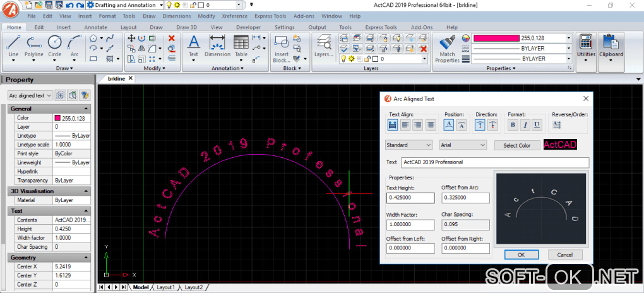Open the Format menu
The height and width of the screenshot is (293, 644).
point(107,16)
